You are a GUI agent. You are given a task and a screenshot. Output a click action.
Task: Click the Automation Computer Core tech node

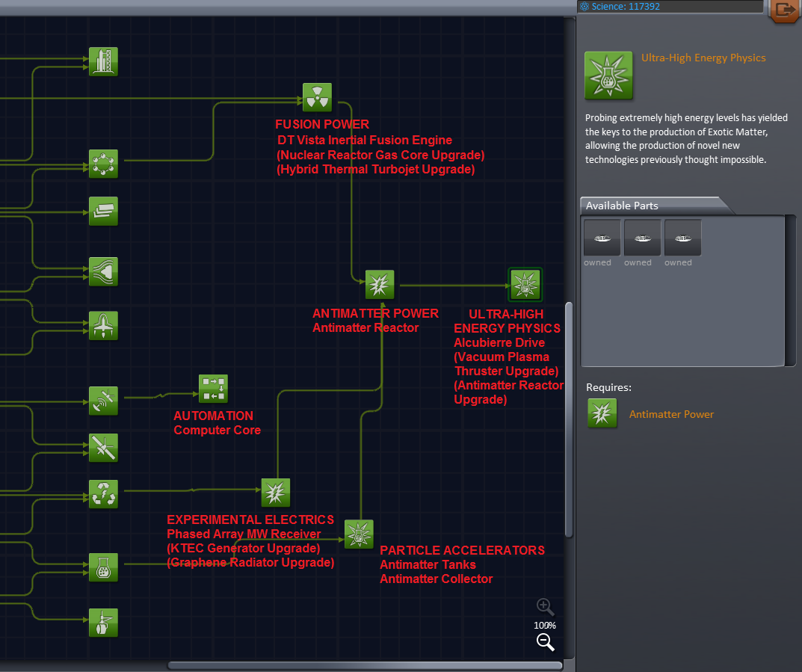(213, 388)
